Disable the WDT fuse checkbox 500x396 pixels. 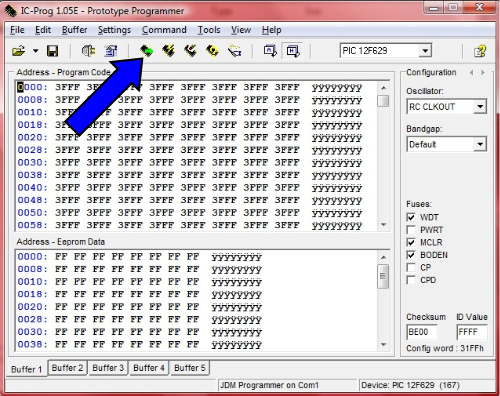click(411, 217)
